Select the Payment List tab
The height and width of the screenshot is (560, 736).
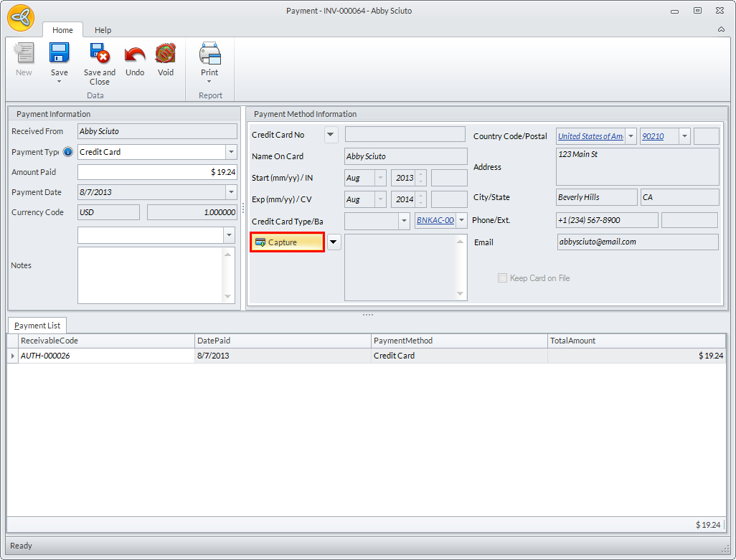click(x=37, y=326)
